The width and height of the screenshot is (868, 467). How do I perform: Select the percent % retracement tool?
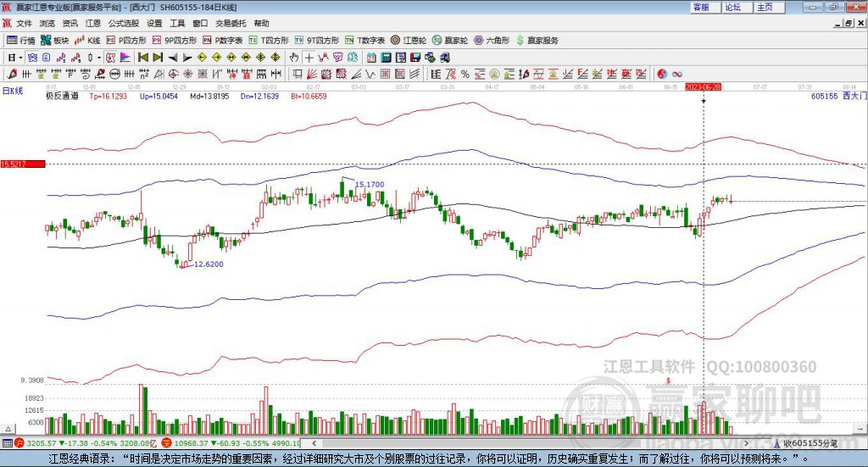tap(465, 74)
